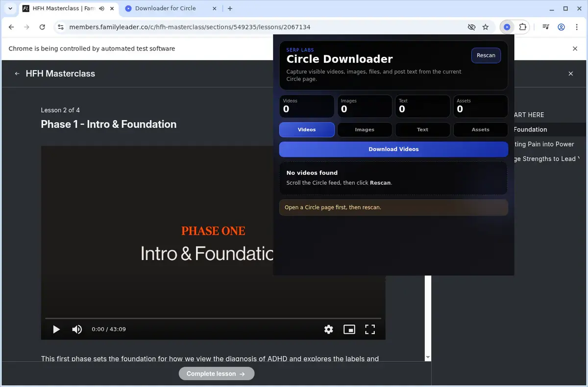
Task: Click the lesson scrollbar down arrow
Action: tap(428, 358)
